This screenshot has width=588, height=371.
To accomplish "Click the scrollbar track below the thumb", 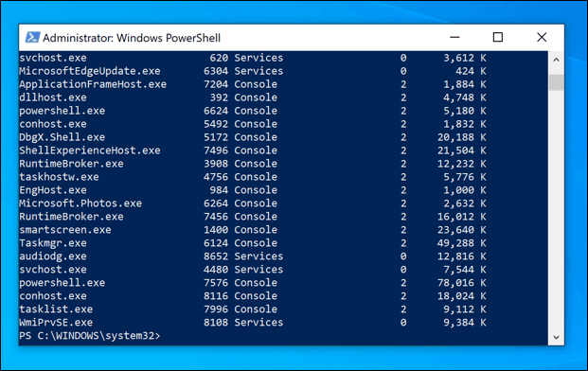I will [556, 210].
